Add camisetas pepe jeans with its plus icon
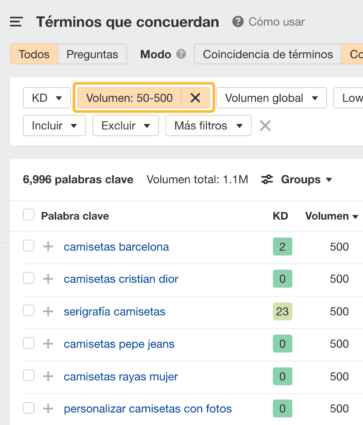This screenshot has height=425, width=363. [48, 344]
